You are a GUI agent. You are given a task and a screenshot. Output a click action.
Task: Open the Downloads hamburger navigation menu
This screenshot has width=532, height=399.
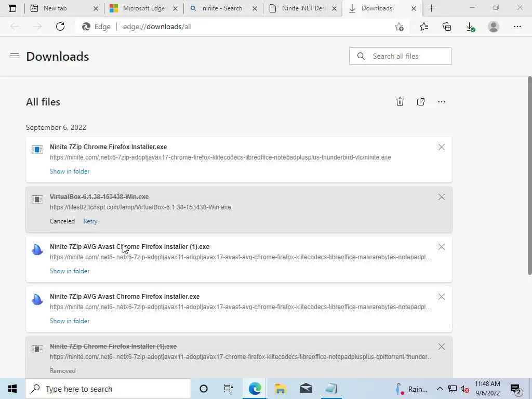click(x=15, y=56)
